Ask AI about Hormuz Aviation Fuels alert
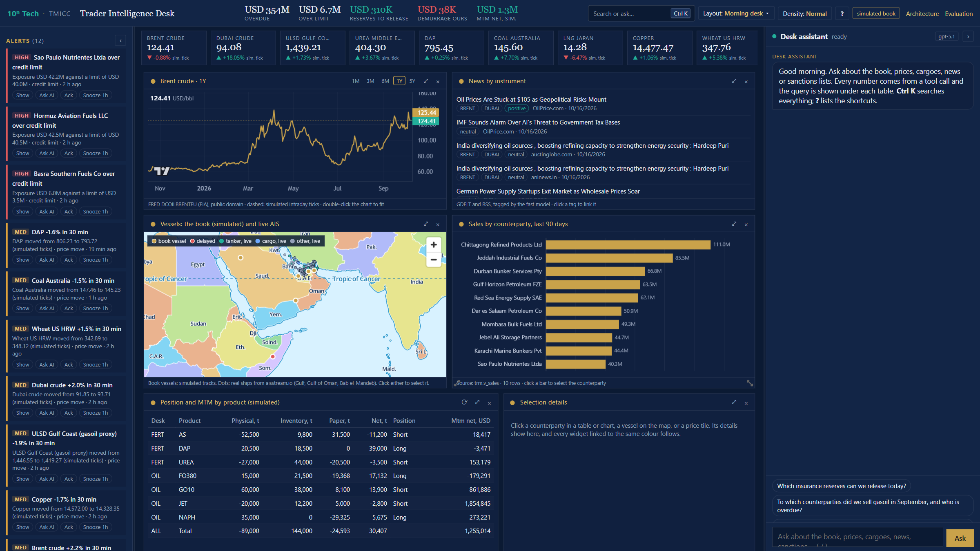The image size is (980, 551). (x=47, y=153)
